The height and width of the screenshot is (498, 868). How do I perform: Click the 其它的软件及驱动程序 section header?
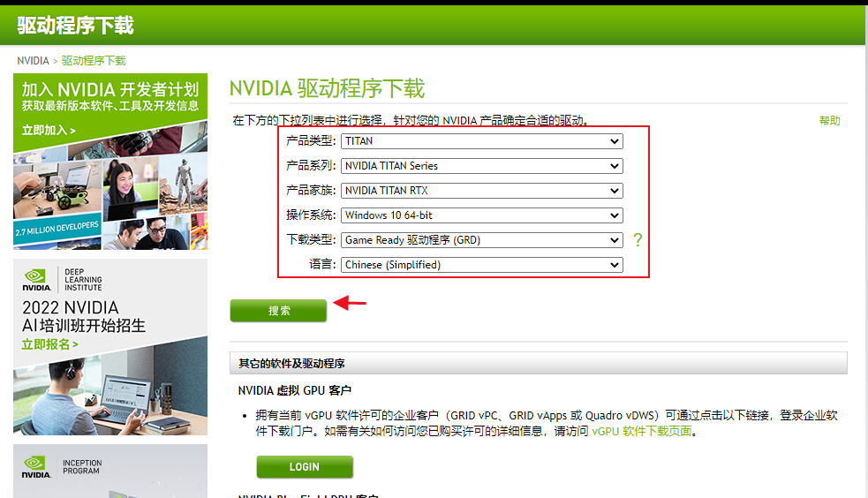tap(539, 363)
